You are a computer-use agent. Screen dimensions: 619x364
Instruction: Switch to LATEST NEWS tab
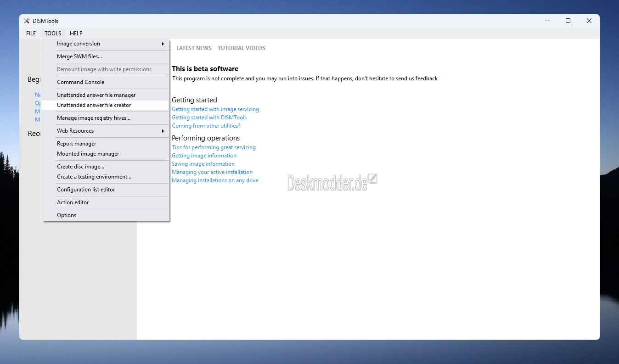click(x=194, y=48)
